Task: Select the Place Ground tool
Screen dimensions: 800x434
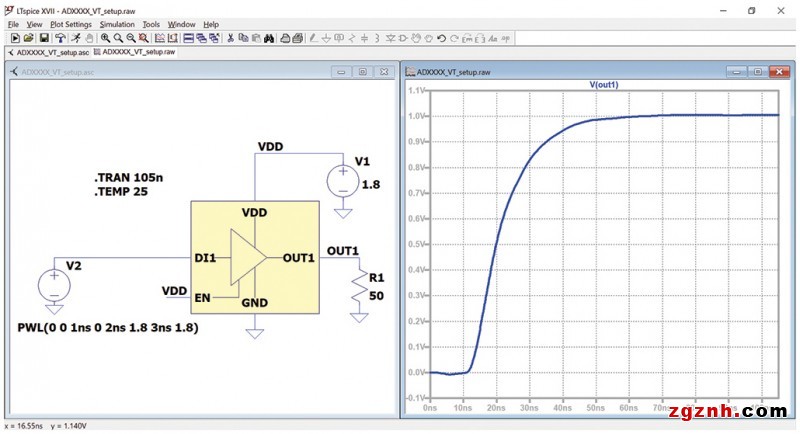Action: tap(326, 38)
